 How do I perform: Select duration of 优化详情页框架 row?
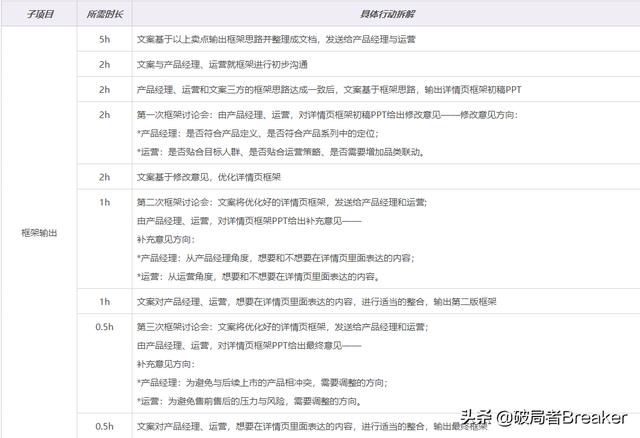click(x=104, y=177)
